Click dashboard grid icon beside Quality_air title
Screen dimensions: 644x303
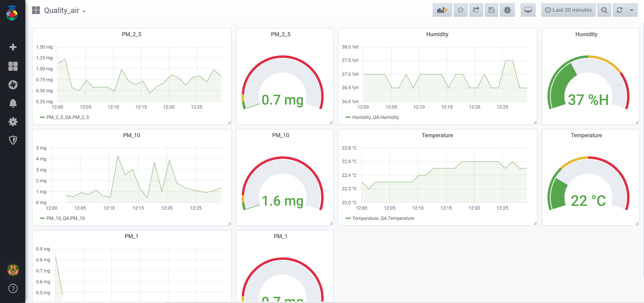click(x=36, y=10)
